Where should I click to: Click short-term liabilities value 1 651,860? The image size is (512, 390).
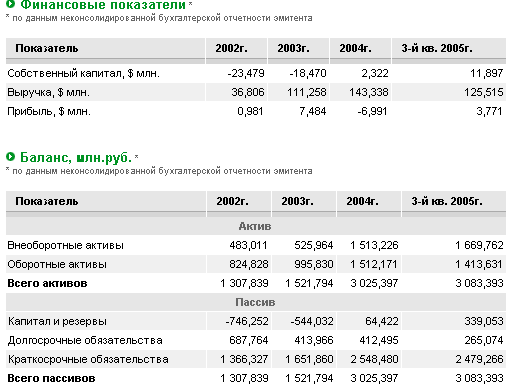[309, 360]
